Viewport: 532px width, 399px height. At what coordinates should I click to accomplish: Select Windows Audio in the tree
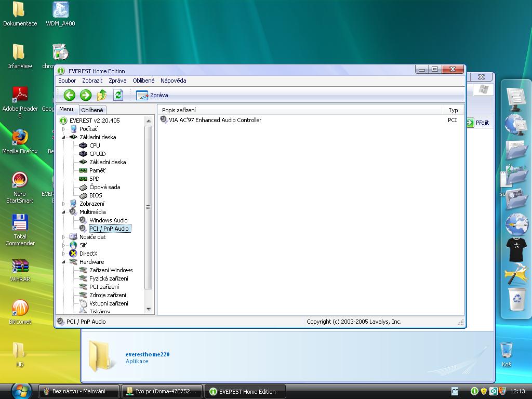click(108, 220)
